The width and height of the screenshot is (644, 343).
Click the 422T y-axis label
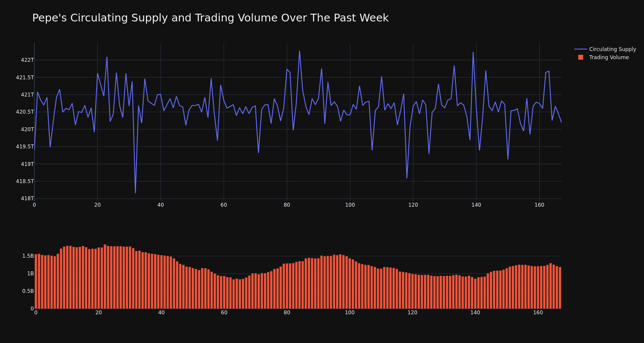tap(27, 60)
